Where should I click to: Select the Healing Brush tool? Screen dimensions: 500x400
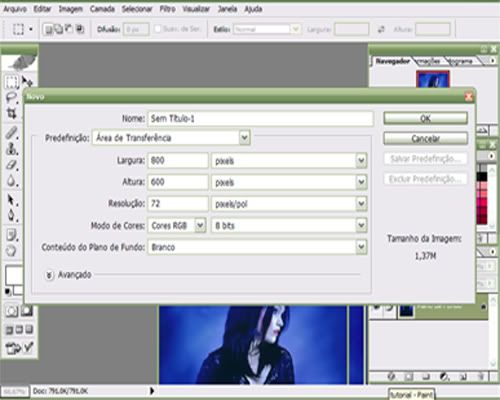coord(11,133)
